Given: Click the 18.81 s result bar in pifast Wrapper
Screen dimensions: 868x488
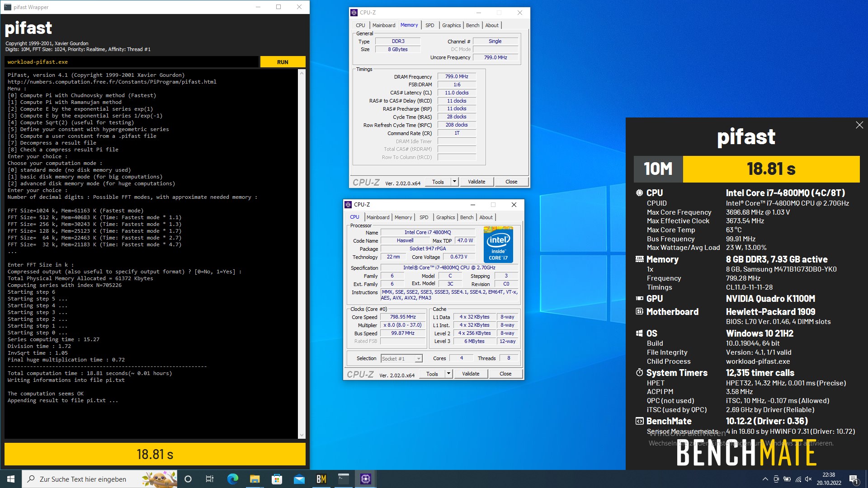Looking at the screenshot, I should click(x=155, y=454).
